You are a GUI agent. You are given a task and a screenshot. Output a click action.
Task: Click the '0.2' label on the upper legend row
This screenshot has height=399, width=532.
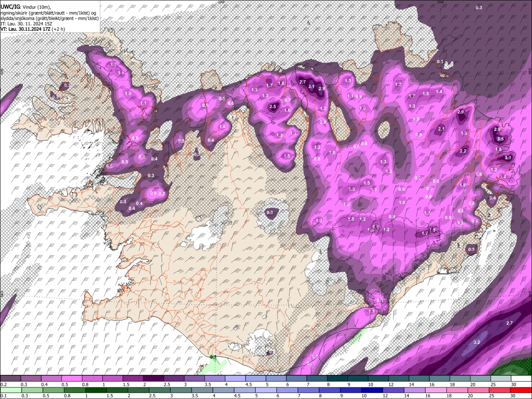click(x=3, y=384)
